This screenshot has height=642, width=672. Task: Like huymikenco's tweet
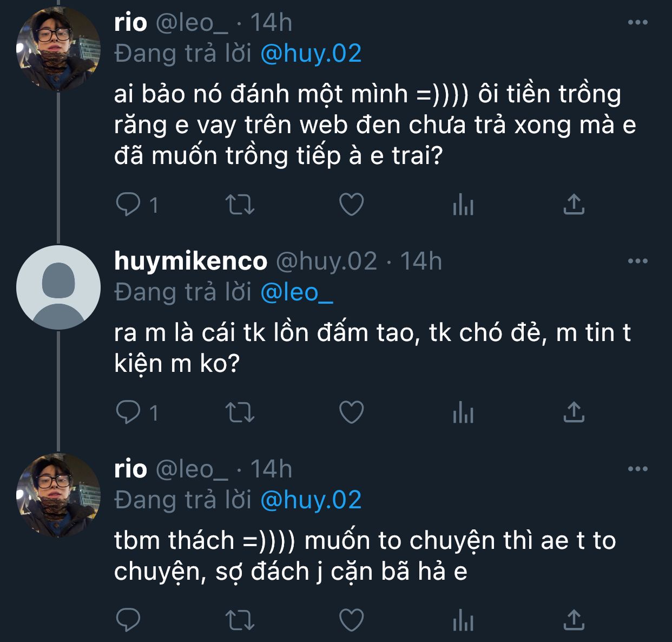click(x=351, y=412)
